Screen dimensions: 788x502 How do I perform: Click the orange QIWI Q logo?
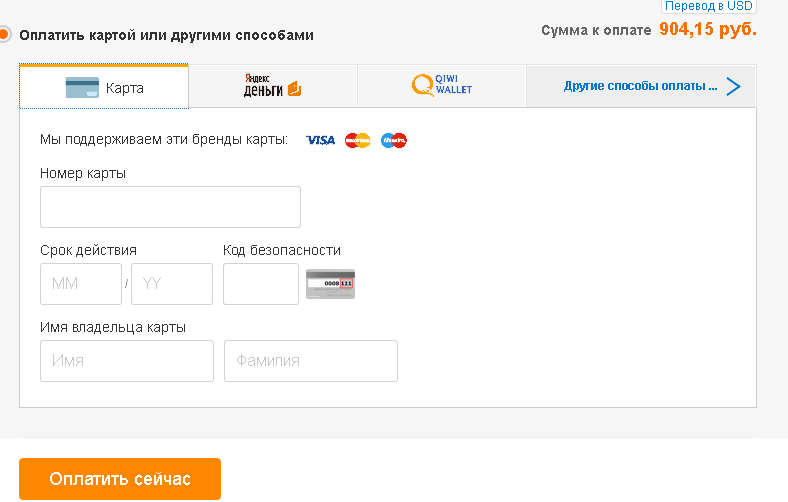point(422,85)
